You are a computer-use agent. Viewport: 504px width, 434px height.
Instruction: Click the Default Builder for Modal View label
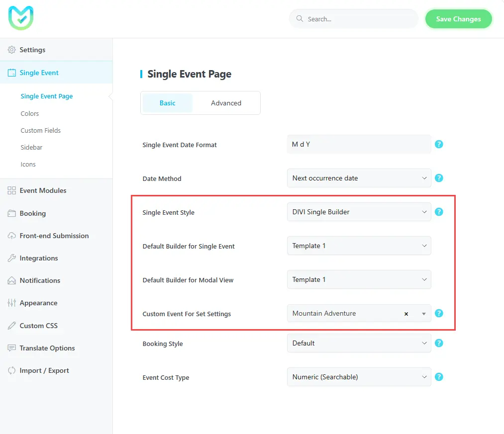point(188,280)
